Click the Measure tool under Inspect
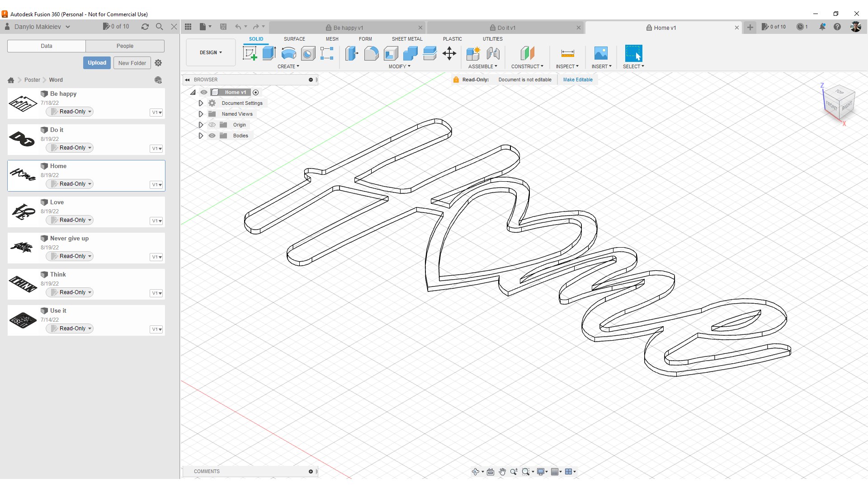The height and width of the screenshot is (488, 868). coord(567,53)
